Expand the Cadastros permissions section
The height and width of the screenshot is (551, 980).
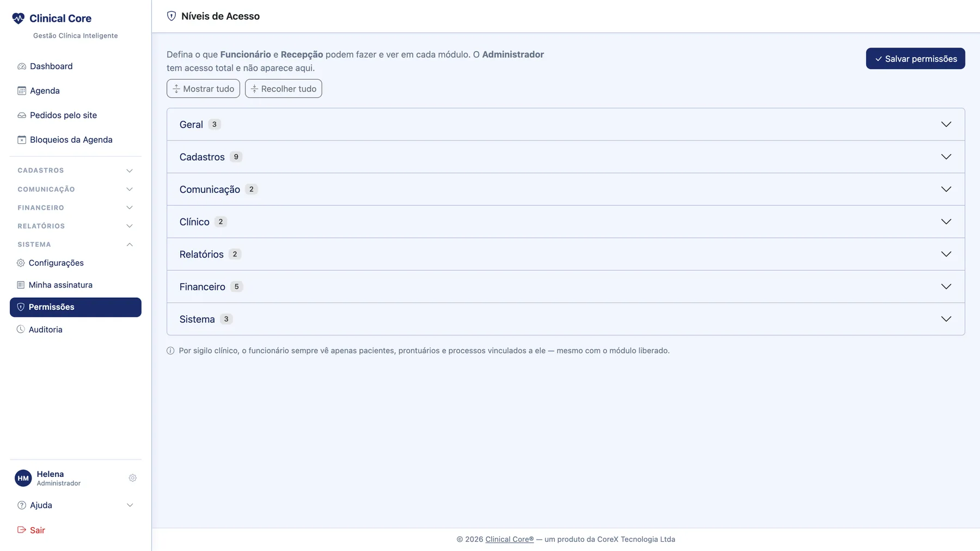tap(566, 157)
